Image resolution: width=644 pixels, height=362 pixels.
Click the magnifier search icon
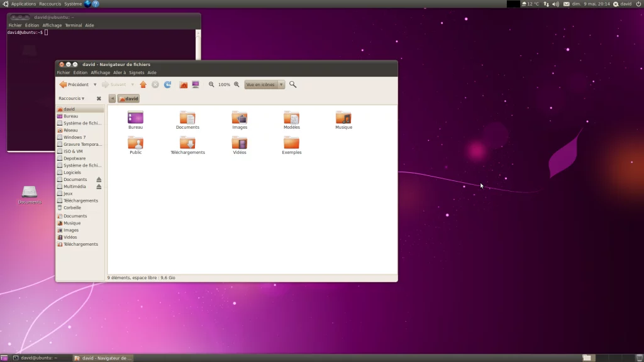coord(292,85)
